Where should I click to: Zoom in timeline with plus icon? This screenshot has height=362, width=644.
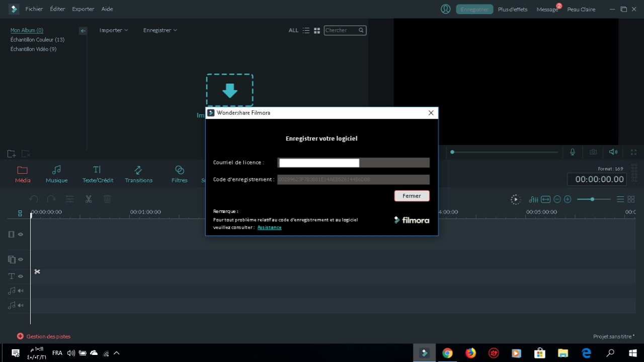coord(568,199)
